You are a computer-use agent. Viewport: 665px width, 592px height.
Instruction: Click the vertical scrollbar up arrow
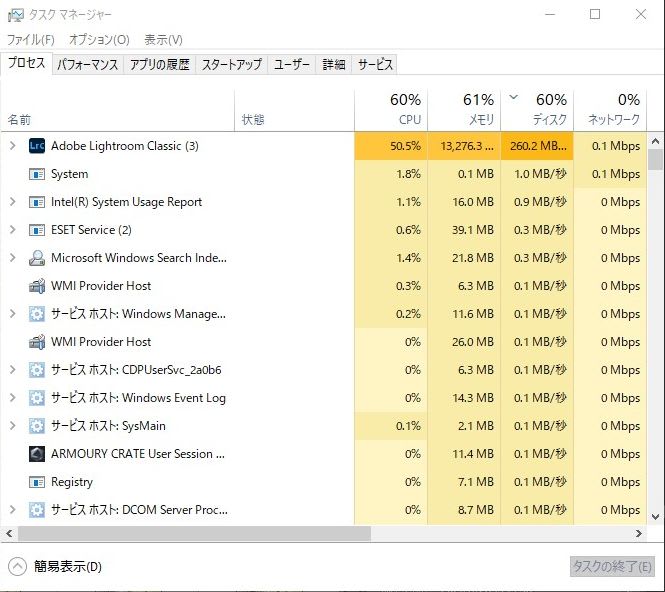(x=655, y=140)
